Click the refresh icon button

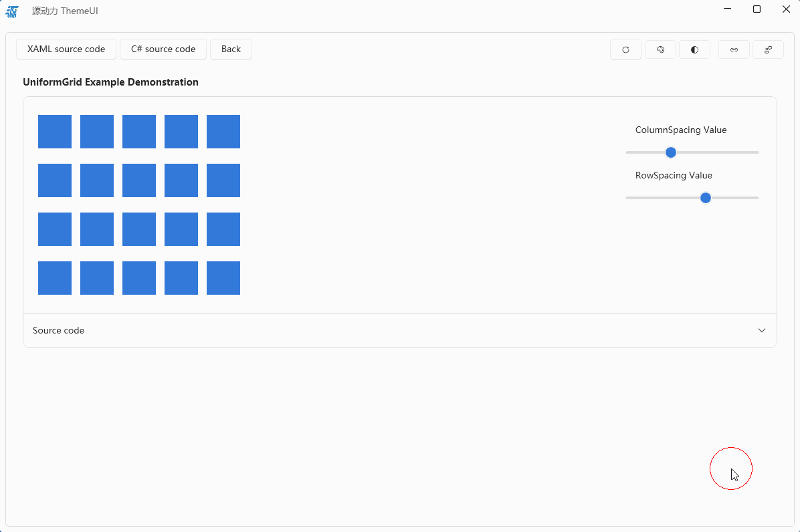coord(625,49)
